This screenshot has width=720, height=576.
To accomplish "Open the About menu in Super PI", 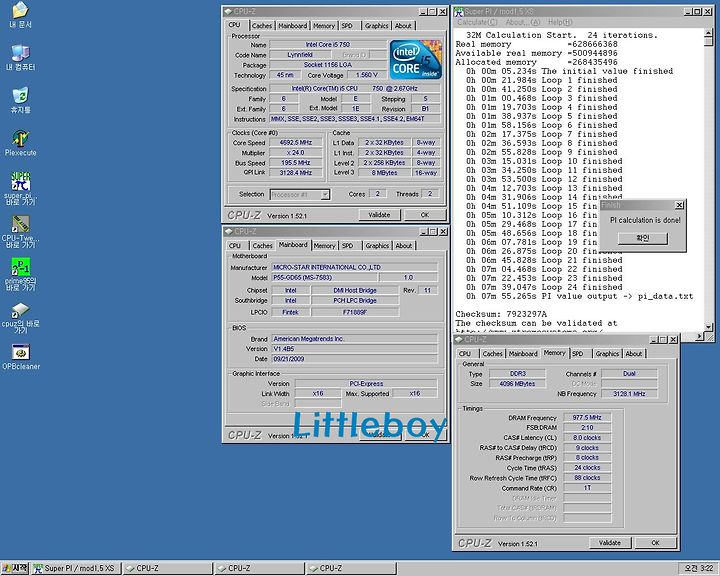I will 523,22.
